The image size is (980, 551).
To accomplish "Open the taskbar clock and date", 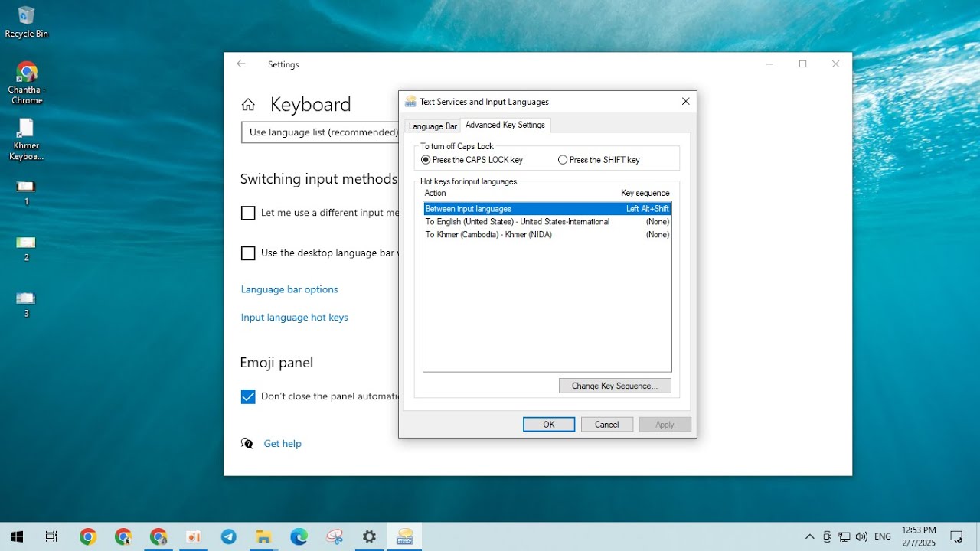I will coord(919,536).
